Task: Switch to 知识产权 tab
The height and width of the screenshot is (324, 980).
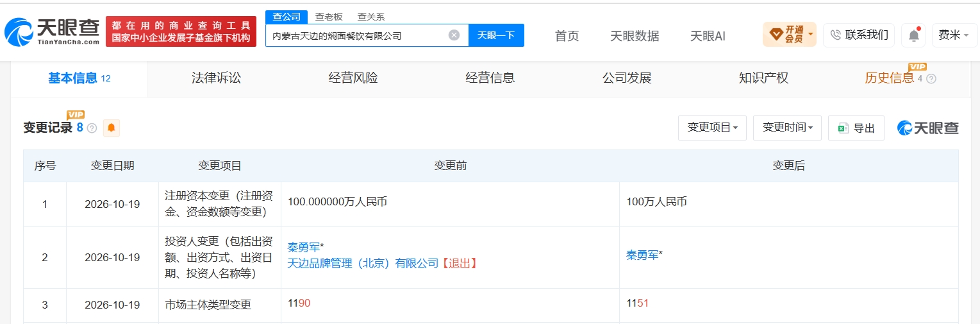Action: (x=763, y=78)
